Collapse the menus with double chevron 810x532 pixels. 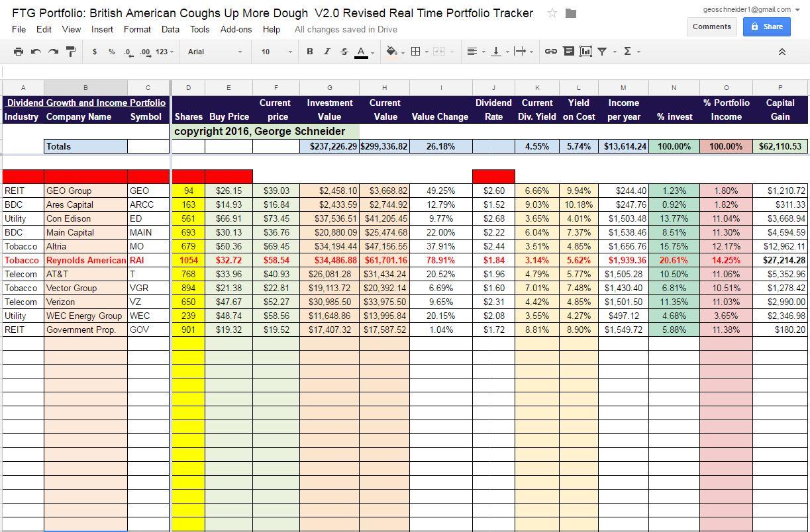pos(782,52)
